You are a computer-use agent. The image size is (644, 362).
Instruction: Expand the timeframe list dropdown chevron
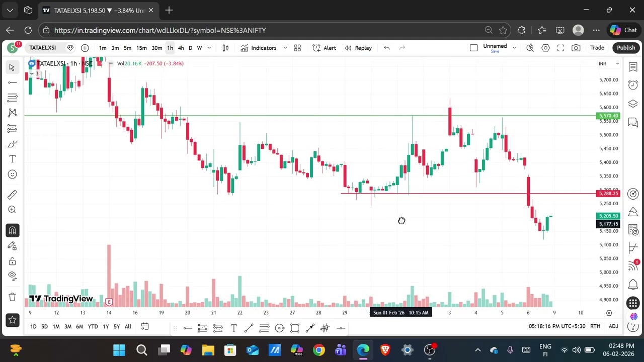[209, 48]
